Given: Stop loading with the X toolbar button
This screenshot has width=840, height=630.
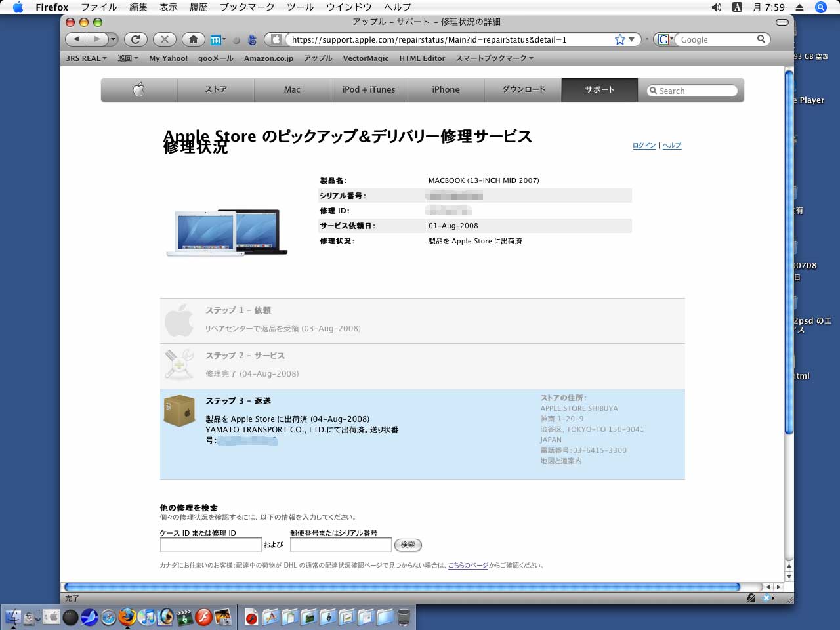Looking at the screenshot, I should tap(165, 39).
